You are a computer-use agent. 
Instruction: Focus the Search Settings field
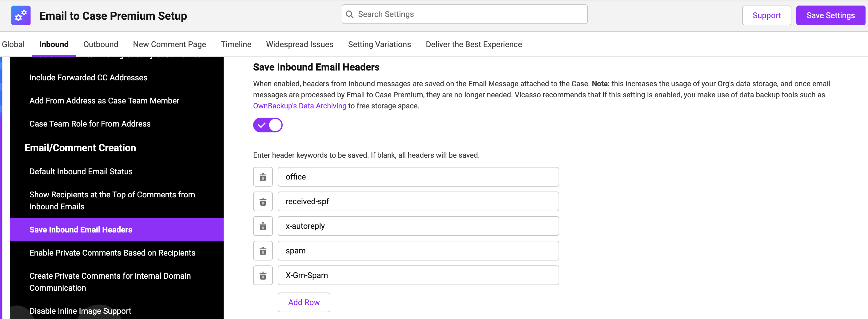[465, 14]
